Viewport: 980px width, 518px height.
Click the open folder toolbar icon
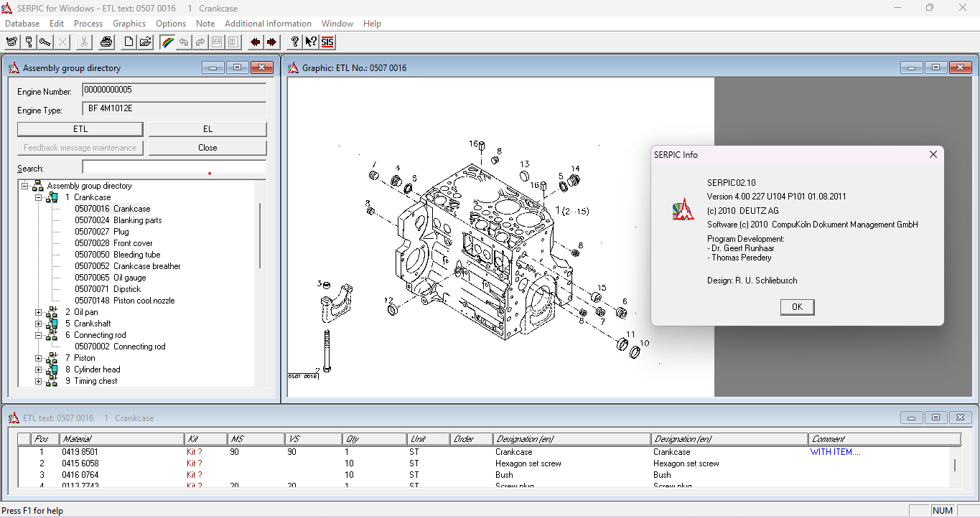pyautogui.click(x=146, y=42)
